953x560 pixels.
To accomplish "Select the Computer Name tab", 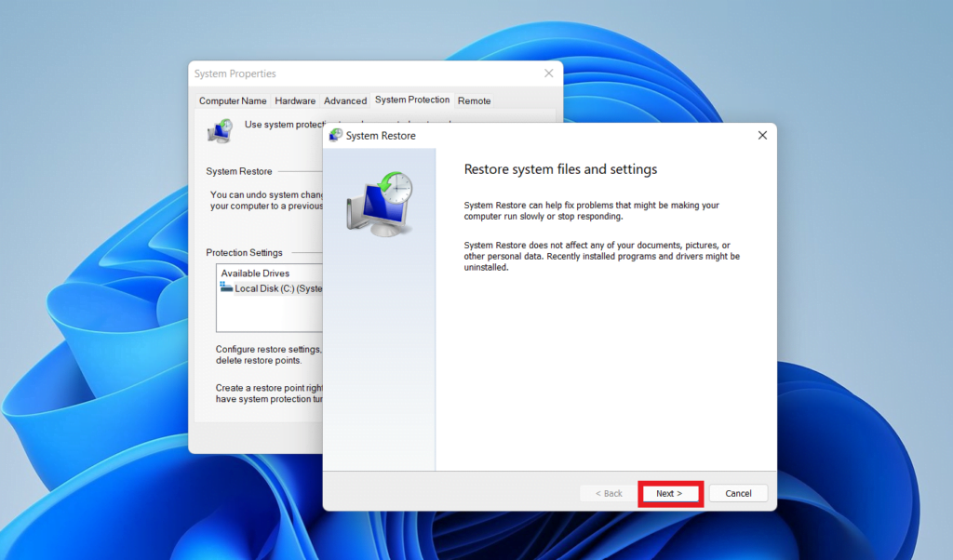I will [x=232, y=100].
